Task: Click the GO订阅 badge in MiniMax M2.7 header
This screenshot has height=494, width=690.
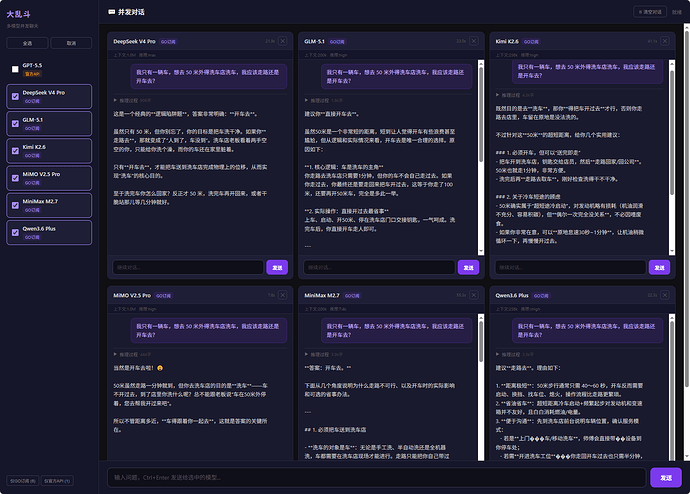Action: pyautogui.click(x=352, y=296)
